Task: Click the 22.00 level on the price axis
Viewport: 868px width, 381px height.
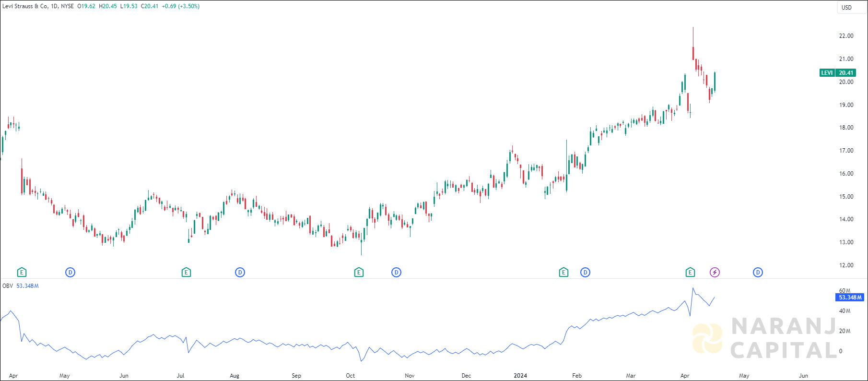Action: pos(846,36)
